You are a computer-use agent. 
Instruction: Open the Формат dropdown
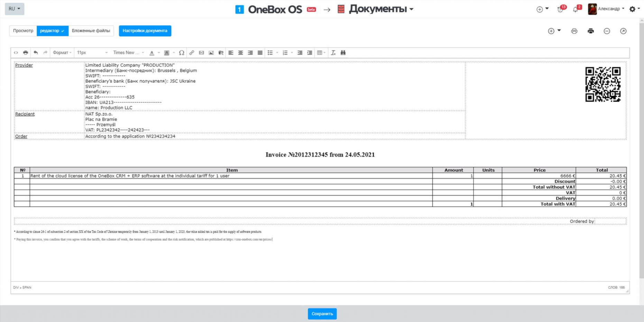click(62, 53)
